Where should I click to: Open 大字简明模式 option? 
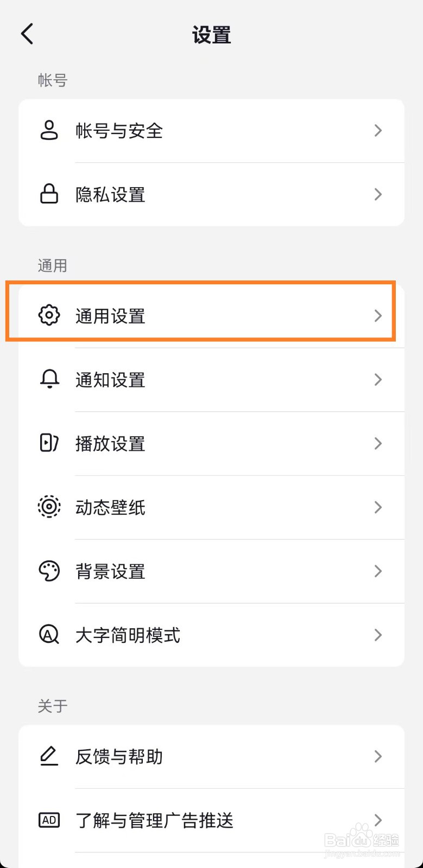point(128,635)
